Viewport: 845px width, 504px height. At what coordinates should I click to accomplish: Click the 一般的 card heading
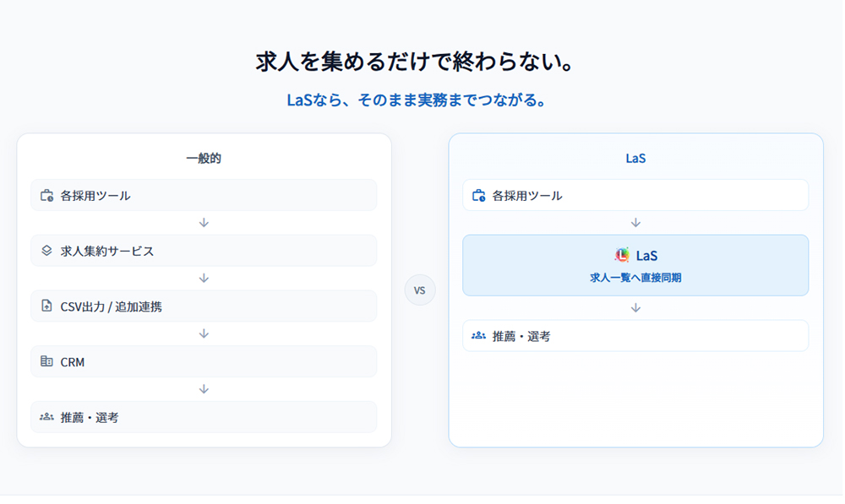tap(204, 159)
